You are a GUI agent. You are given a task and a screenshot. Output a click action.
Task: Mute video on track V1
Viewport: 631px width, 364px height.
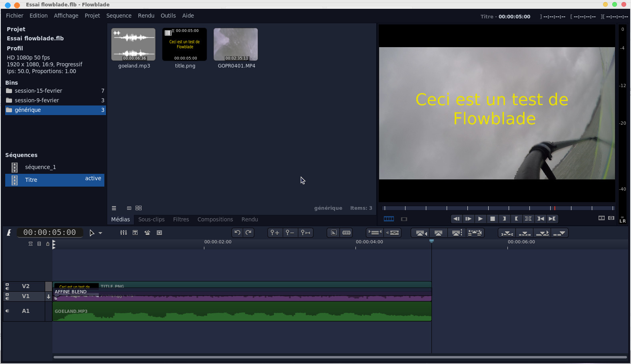click(7, 294)
